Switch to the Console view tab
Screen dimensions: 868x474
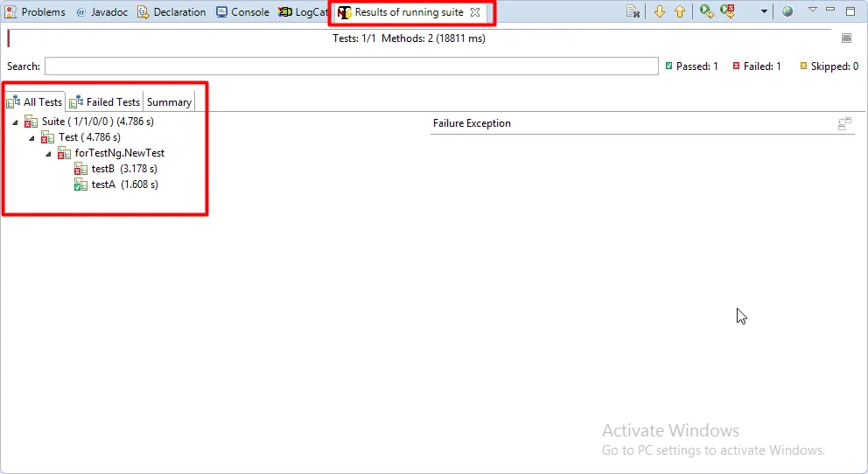242,11
